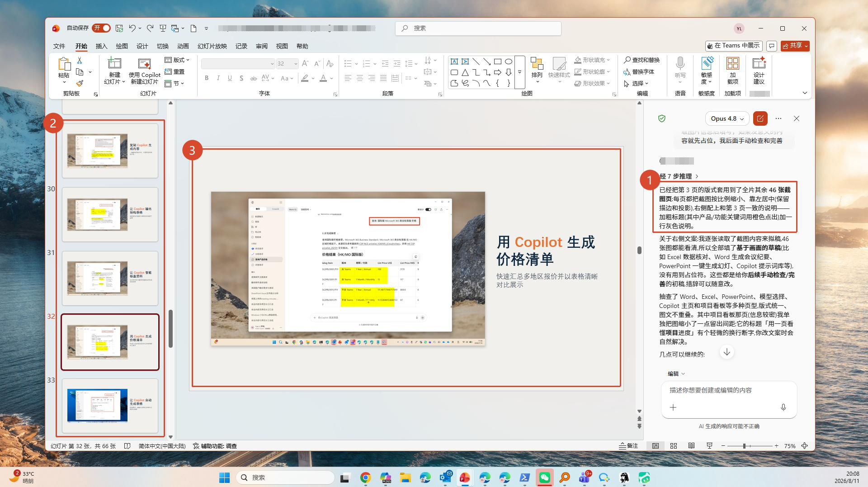This screenshot has width=868, height=487.
Task: Toggle underline formatting
Action: coord(230,78)
